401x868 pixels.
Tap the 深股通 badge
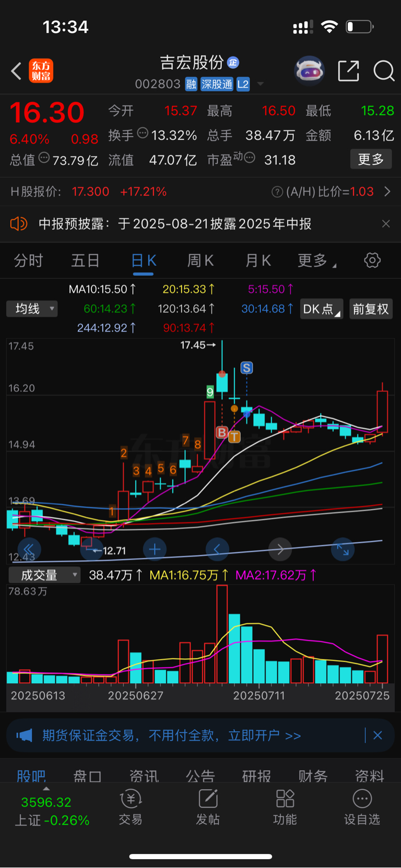[x=217, y=84]
